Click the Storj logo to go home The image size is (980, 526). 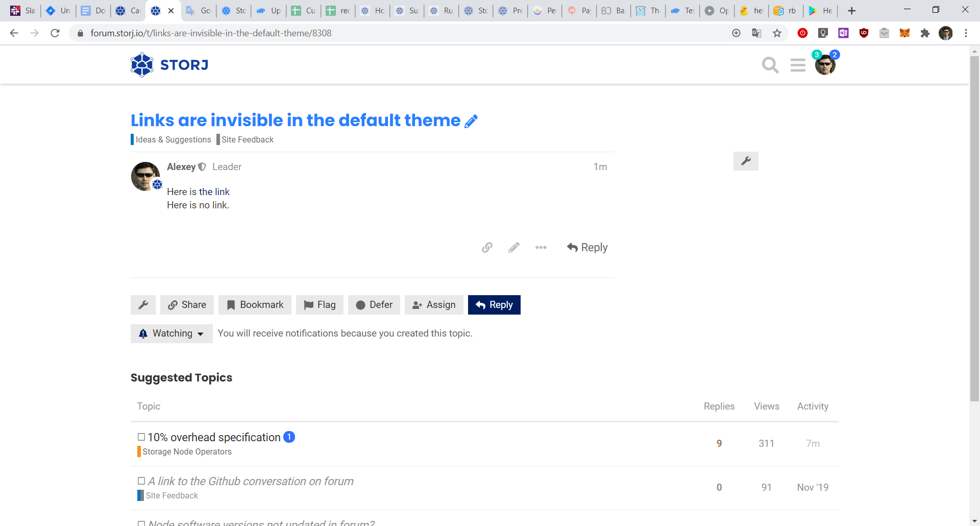click(x=169, y=65)
